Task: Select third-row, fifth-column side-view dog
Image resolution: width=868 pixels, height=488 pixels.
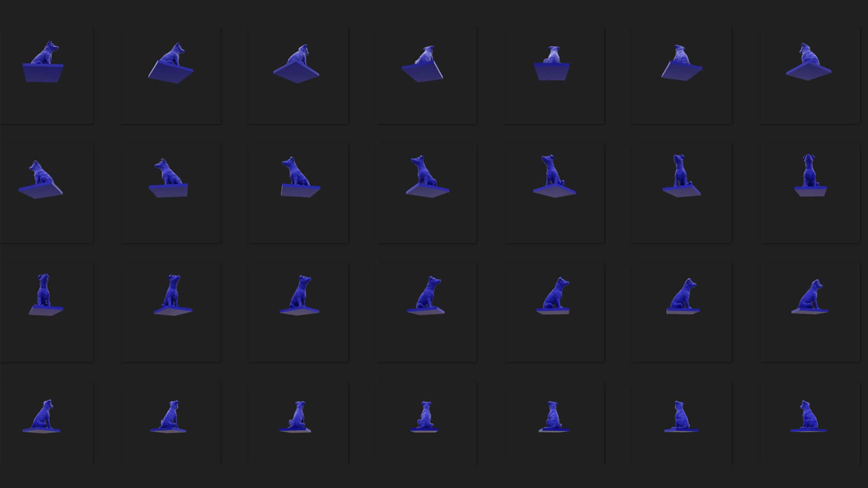Action: [554, 313]
